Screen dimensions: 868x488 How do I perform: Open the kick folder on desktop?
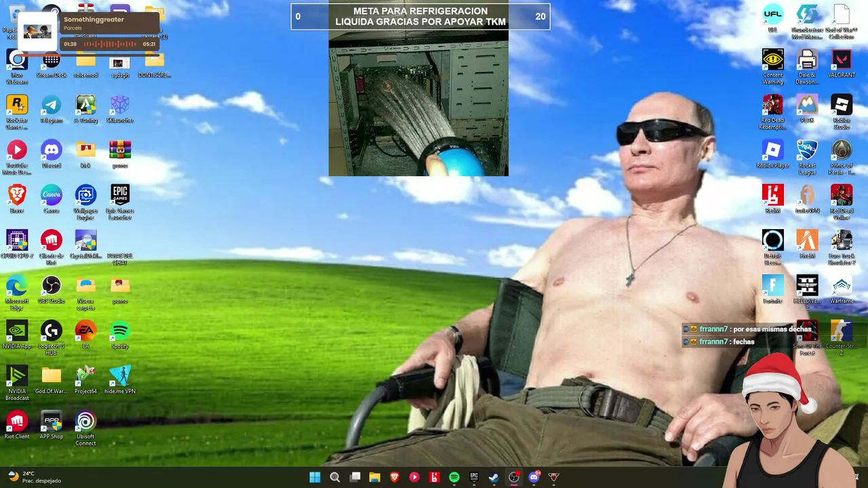click(85, 155)
